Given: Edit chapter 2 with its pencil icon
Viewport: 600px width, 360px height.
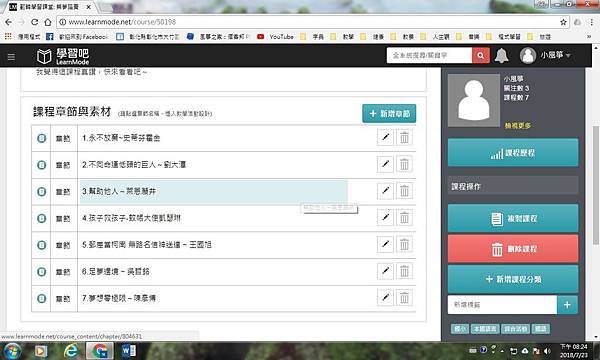Looking at the screenshot, I should [x=385, y=164].
